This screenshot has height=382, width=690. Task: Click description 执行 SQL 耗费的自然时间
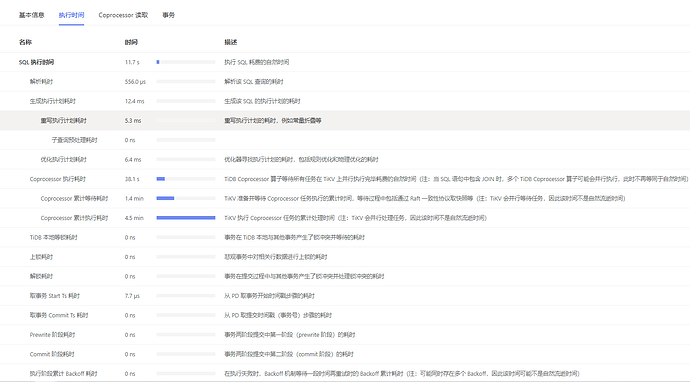(x=257, y=62)
